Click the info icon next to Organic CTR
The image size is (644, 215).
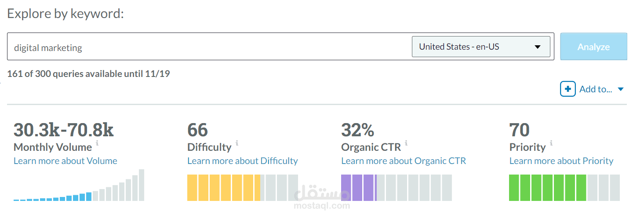(406, 143)
